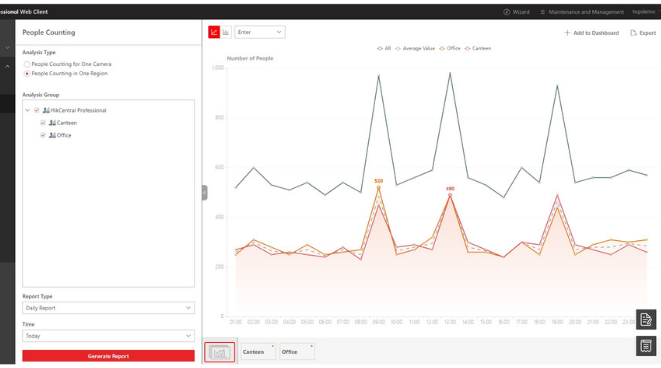The height and width of the screenshot is (368, 661).
Task: Click the People Counting heading
Action: click(x=49, y=32)
